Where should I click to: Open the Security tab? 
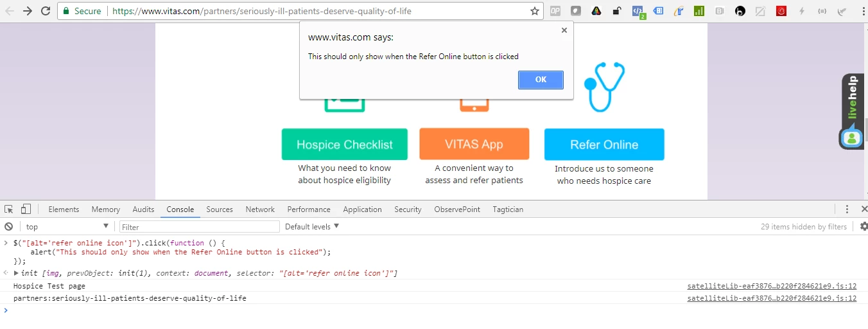(x=408, y=209)
